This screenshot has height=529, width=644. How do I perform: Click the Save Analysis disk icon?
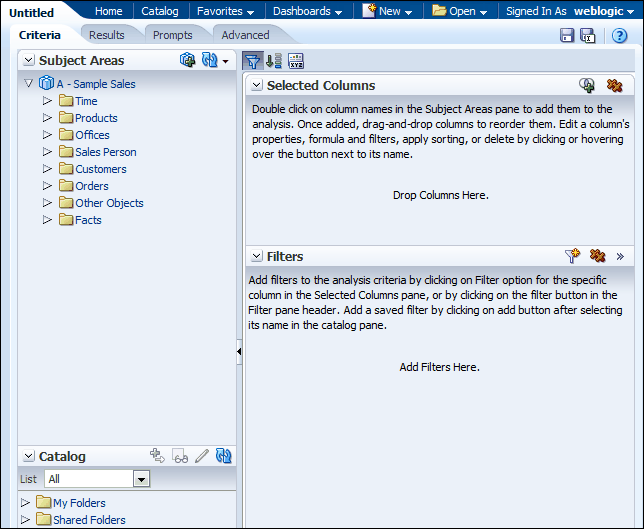[567, 35]
